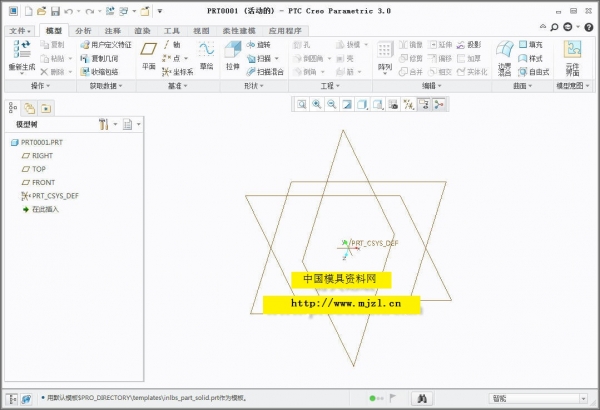Switch to the 柔性建模 (Flexible Modeling) tab
The image size is (600, 410).
(239, 31)
